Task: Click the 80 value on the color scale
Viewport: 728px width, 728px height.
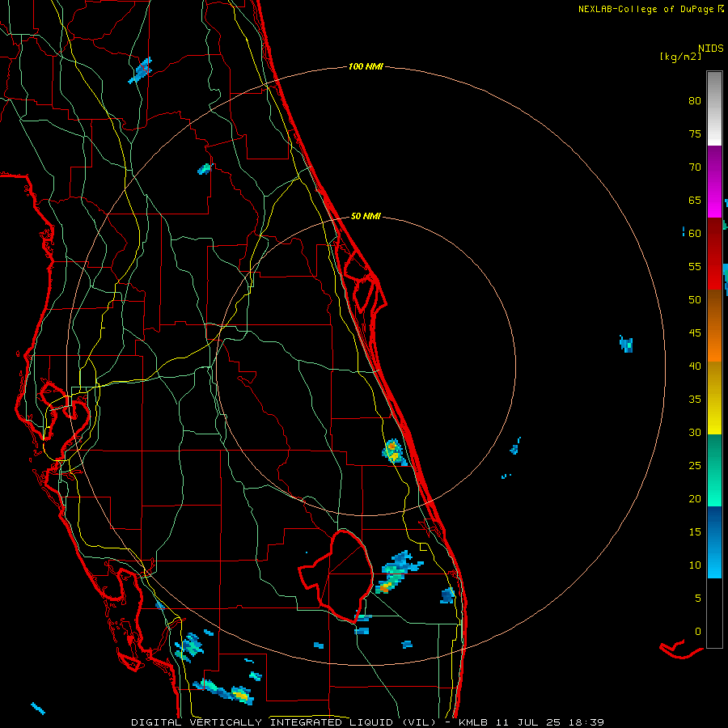Action: pyautogui.click(x=695, y=101)
